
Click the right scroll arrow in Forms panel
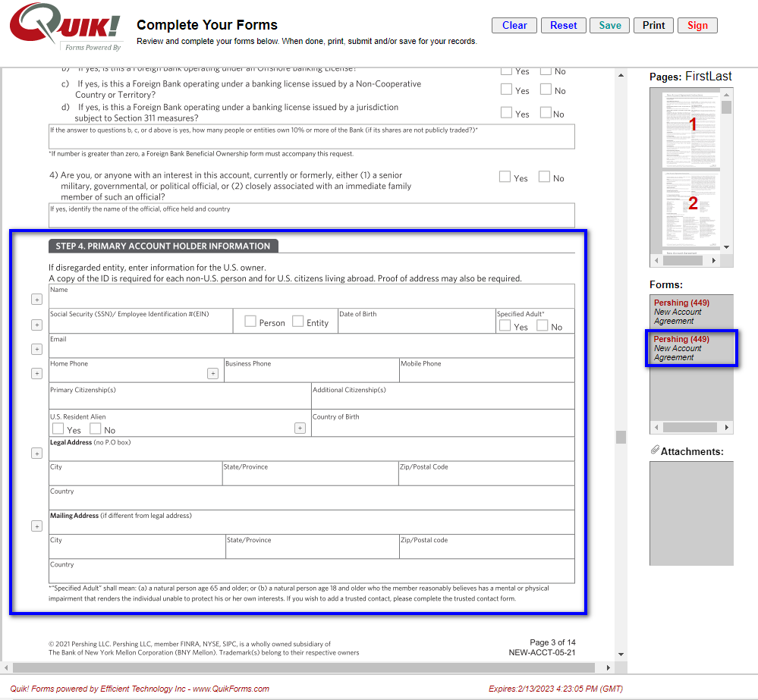(x=728, y=426)
